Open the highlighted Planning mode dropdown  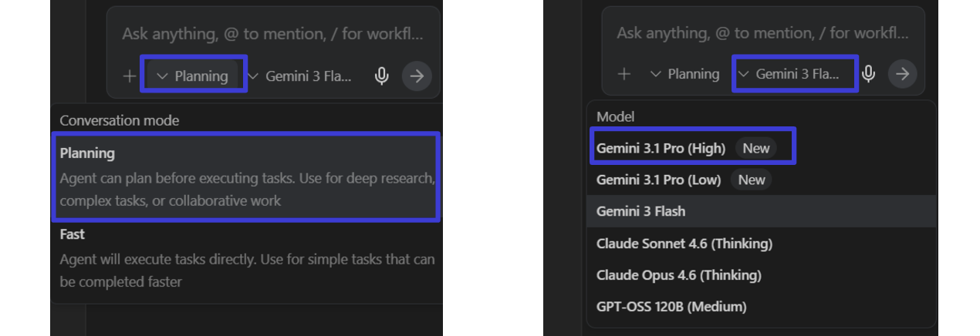click(x=193, y=76)
